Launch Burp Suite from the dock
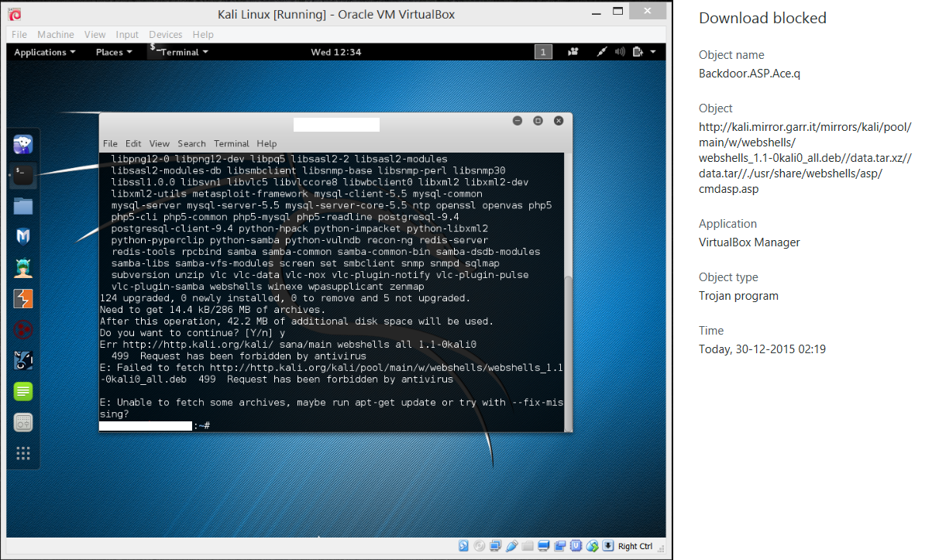This screenshot has width=932, height=560. point(23,298)
